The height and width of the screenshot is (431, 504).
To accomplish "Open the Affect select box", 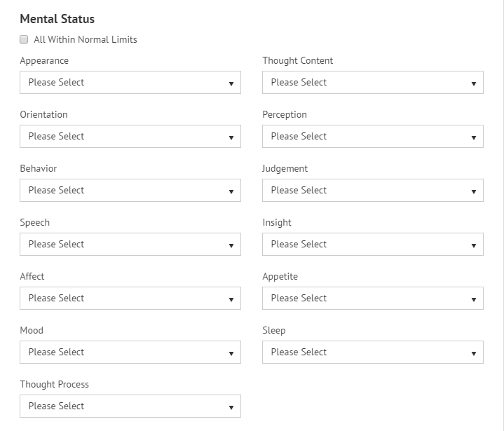I will (130, 299).
